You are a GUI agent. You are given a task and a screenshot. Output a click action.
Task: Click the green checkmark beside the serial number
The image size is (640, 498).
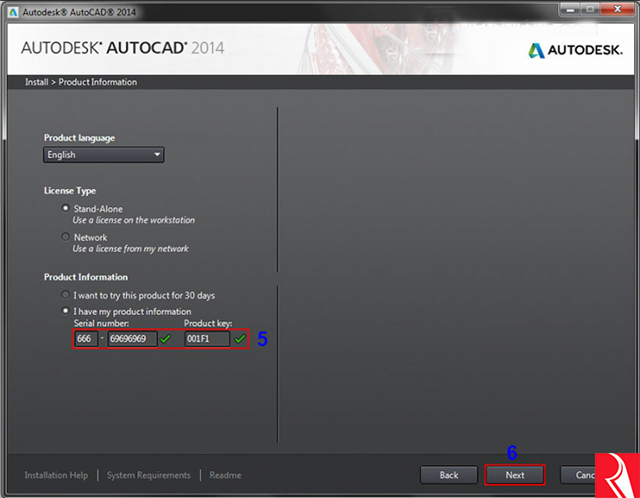click(x=166, y=339)
